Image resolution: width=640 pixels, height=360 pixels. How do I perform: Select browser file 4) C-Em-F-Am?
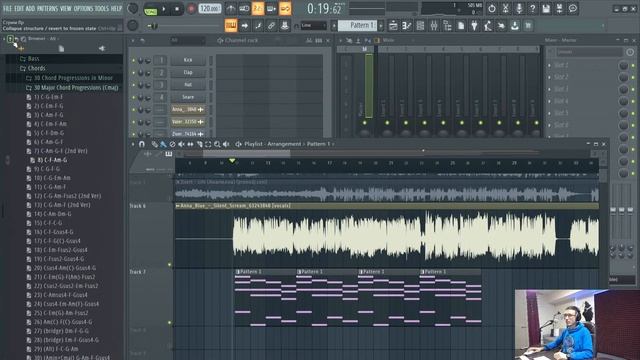50,124
